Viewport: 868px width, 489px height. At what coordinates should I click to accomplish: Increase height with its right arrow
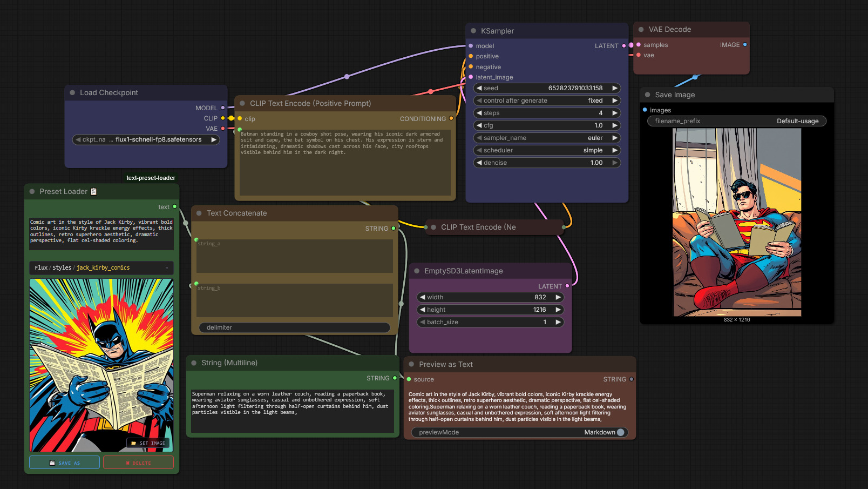click(558, 310)
